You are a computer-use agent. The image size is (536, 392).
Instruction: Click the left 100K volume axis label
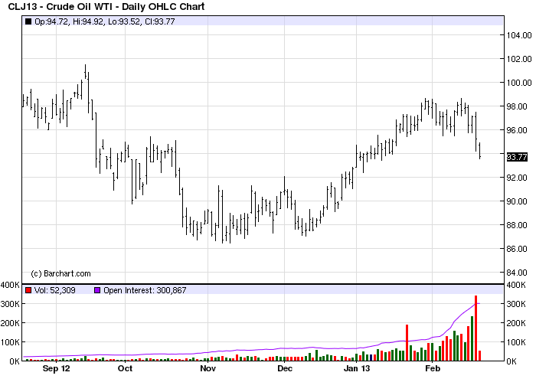[10, 342]
